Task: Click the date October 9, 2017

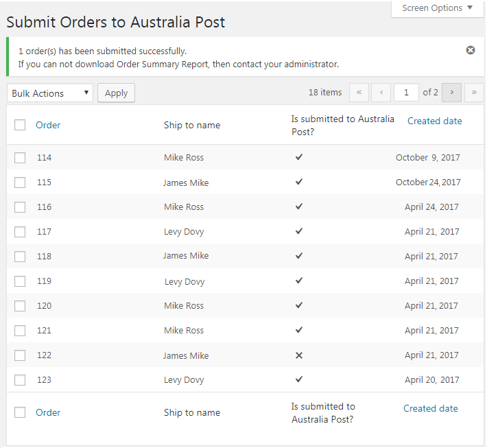Action: point(428,158)
